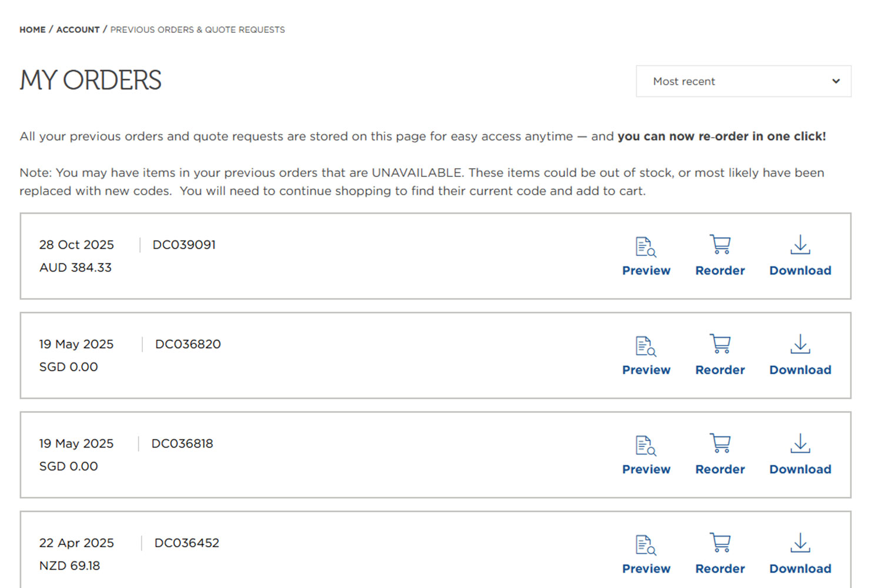The image size is (882, 588).
Task: Click Preview icon for order DC039091
Action: point(646,246)
